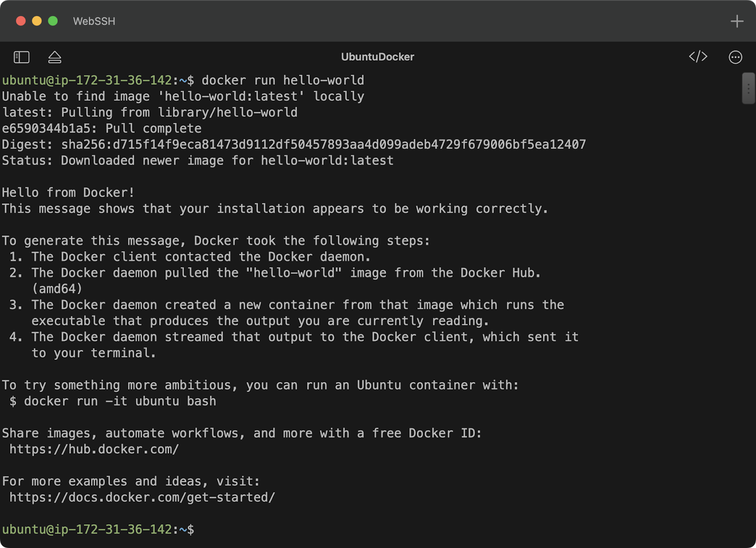Click 'executable that produces the output' line
This screenshot has width=756, height=548.
click(260, 321)
